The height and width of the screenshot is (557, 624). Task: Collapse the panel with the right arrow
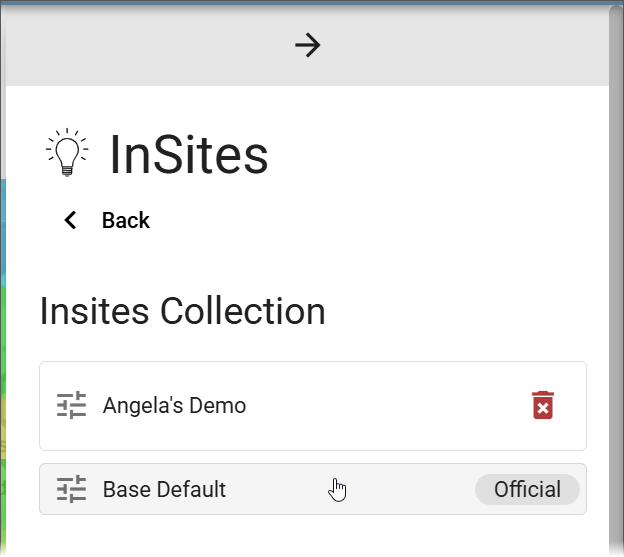[x=307, y=45]
